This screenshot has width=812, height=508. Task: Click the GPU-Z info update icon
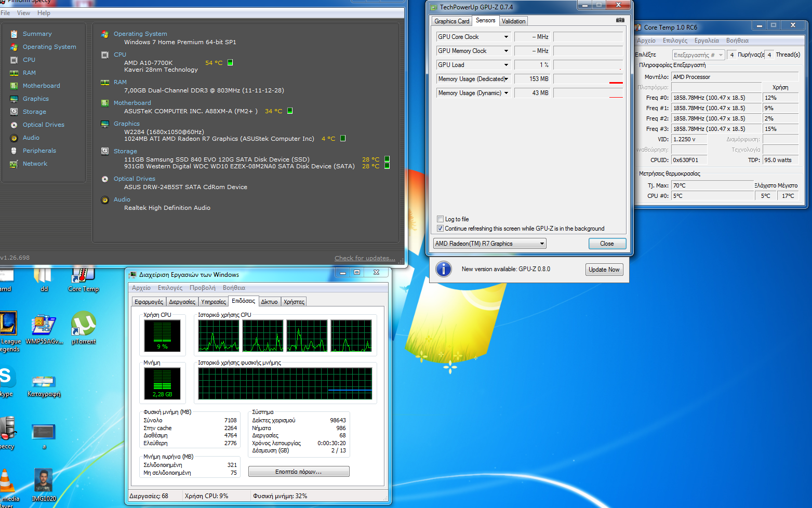(x=443, y=269)
